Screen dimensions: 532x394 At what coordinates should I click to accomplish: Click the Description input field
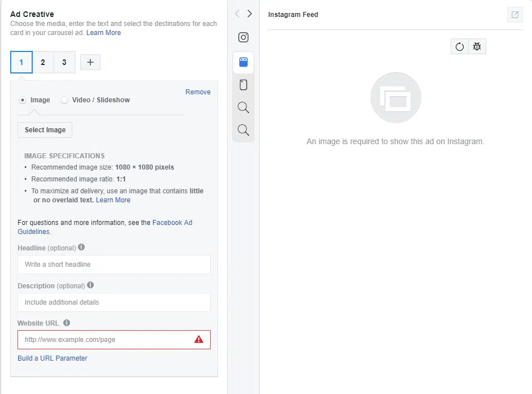(114, 302)
